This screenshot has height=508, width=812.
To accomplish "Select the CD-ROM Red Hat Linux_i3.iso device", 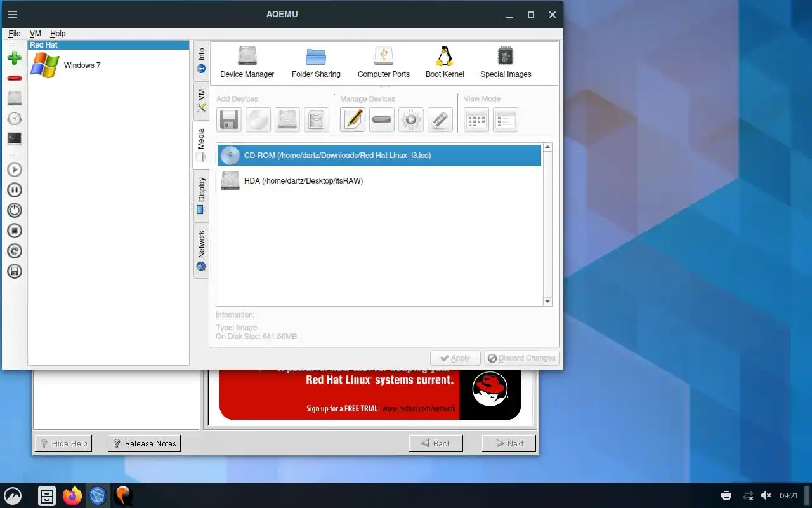I will [x=379, y=156].
